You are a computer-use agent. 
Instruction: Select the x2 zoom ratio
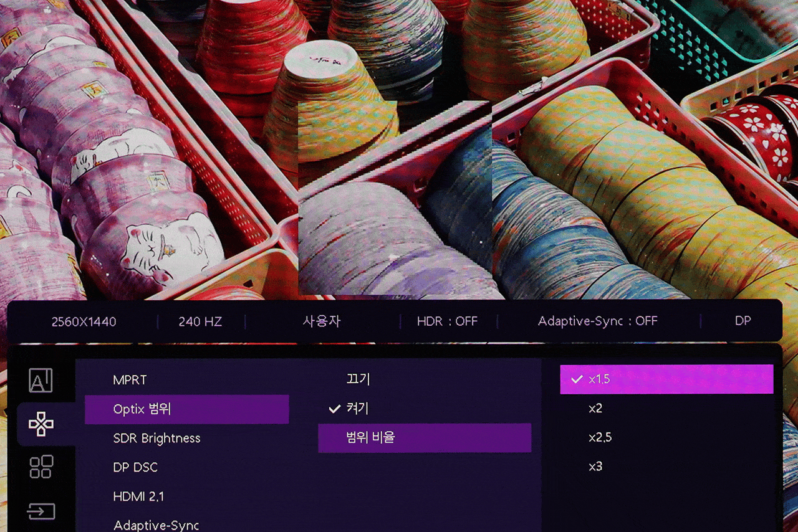click(595, 409)
